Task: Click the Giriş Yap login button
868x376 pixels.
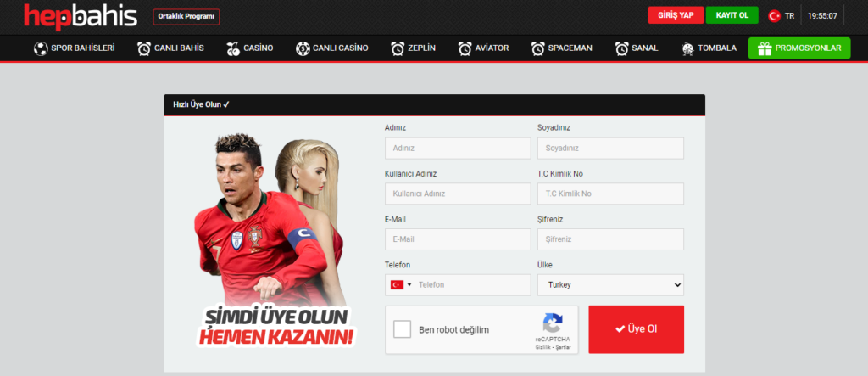Action: point(676,15)
